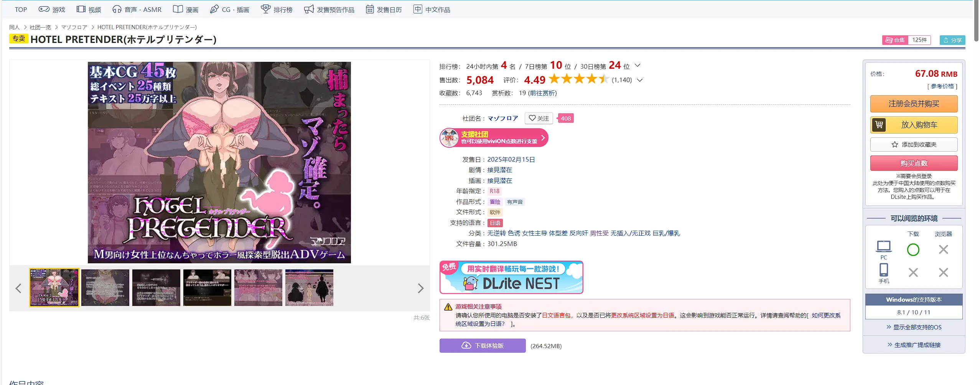
Task: Select the second preview thumbnail
Action: point(105,288)
